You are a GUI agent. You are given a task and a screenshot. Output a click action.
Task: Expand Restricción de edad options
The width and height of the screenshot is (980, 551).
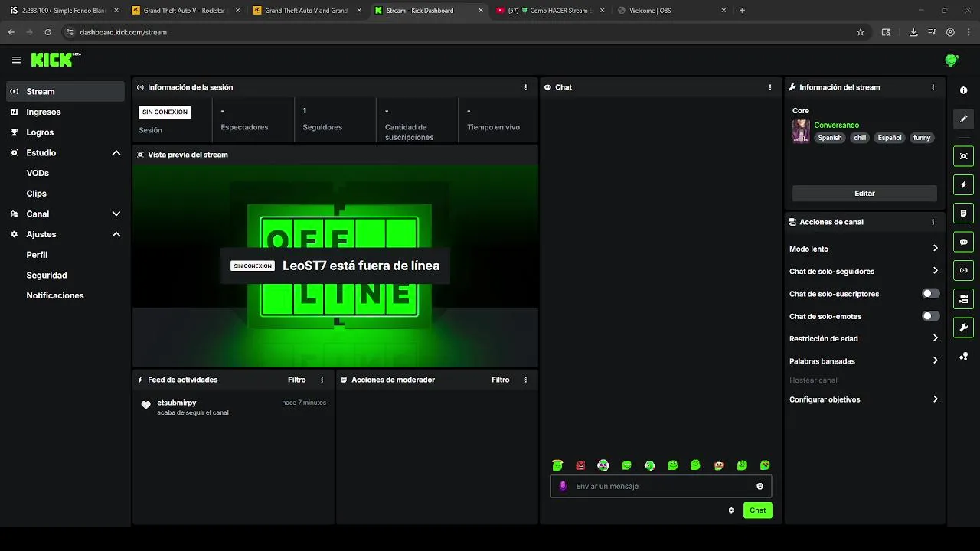click(863, 338)
